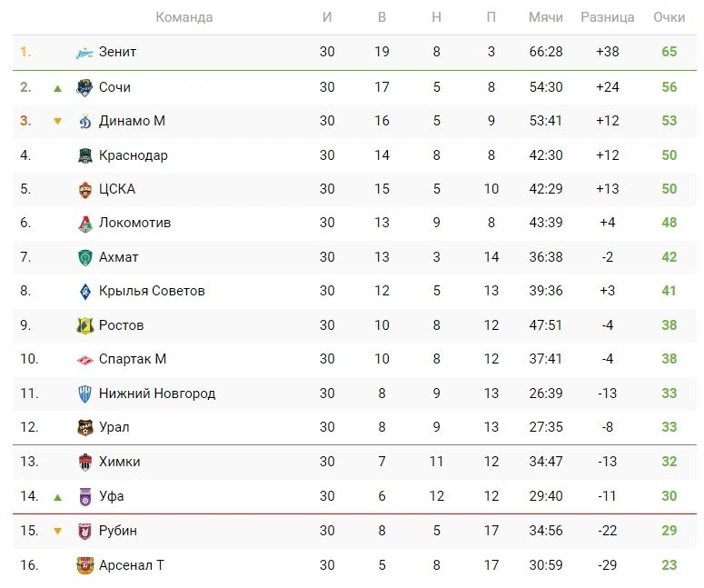Click the Мячи column header
Viewport: 704px width, 588px height.
pyautogui.click(x=545, y=17)
